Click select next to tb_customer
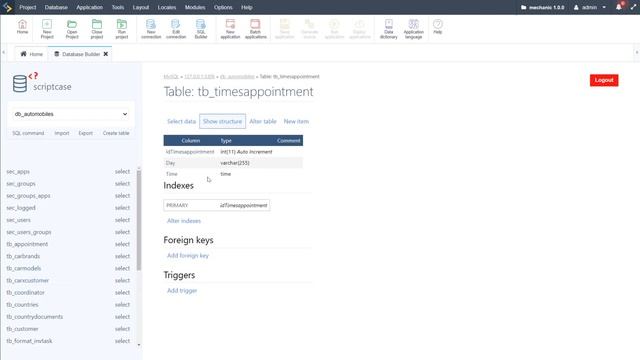This screenshot has height=360, width=640. pos(122,329)
